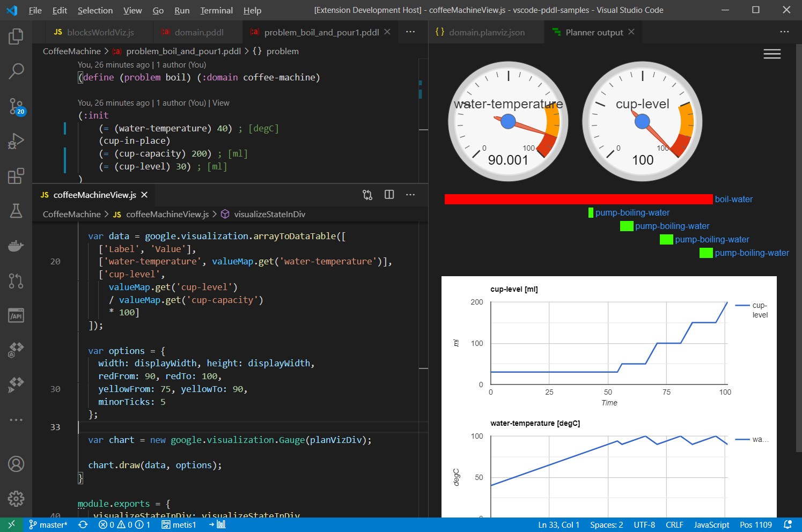802x532 pixels.
Task: Open the Edit menu
Action: tap(60, 10)
